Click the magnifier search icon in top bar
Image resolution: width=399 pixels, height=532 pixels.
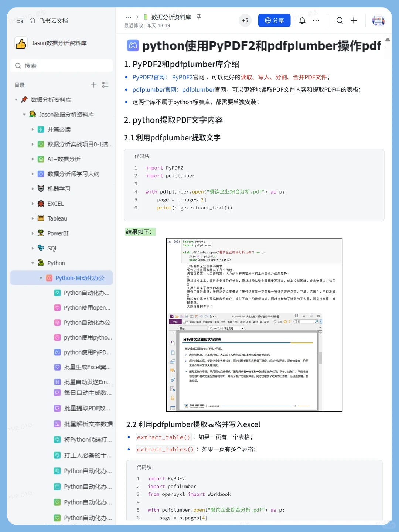pyautogui.click(x=340, y=20)
